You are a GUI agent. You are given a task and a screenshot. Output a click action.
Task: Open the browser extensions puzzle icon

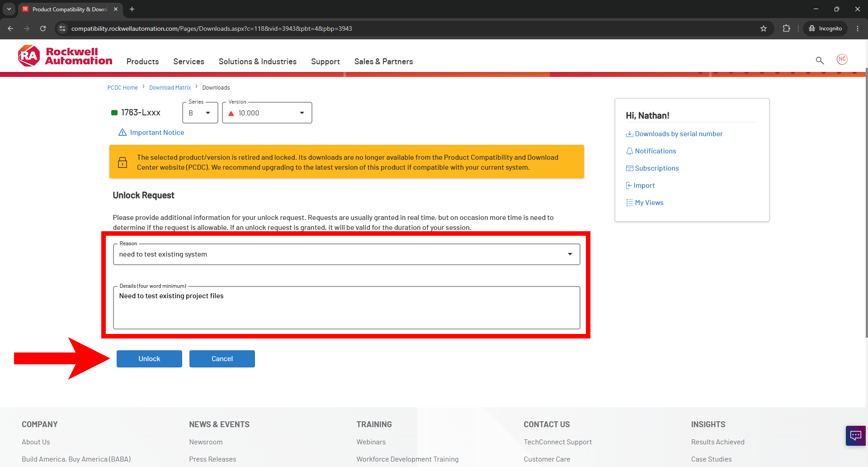(787, 29)
